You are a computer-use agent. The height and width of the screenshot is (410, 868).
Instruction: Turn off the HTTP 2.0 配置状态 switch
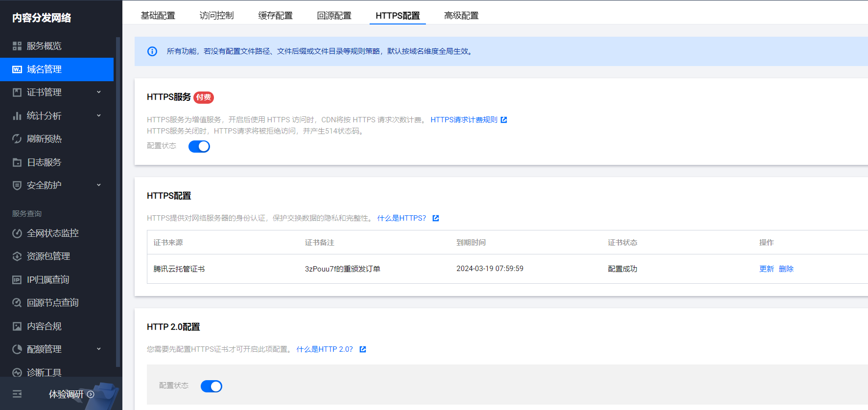click(x=211, y=386)
